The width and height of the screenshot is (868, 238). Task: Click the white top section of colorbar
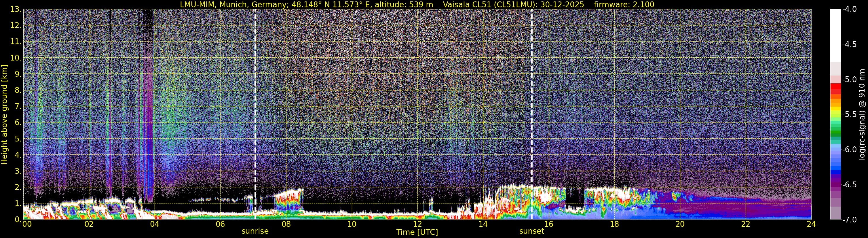click(x=835, y=35)
